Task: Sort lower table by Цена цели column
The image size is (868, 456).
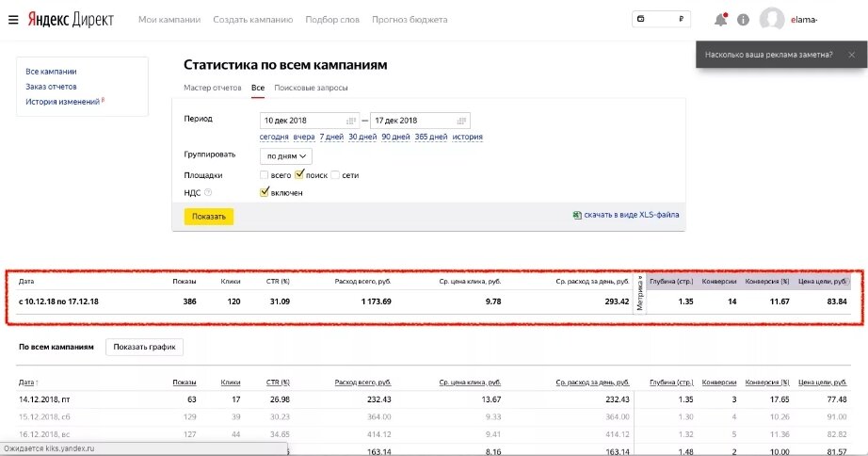Action: pyautogui.click(x=823, y=383)
